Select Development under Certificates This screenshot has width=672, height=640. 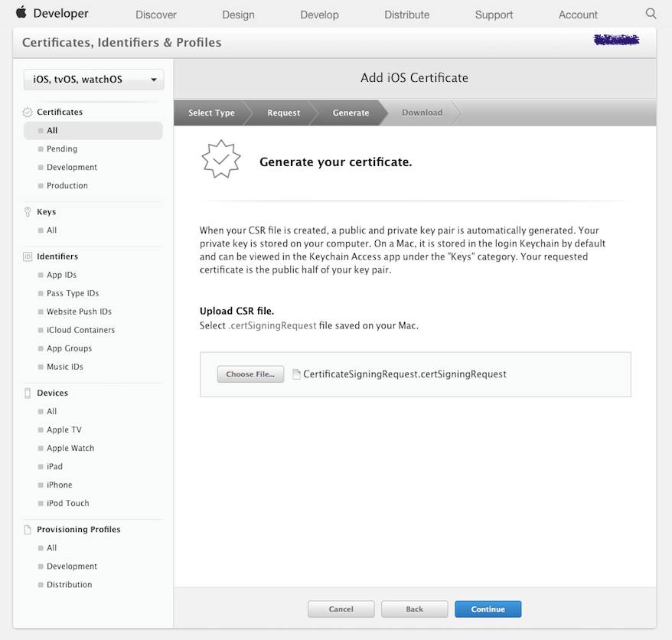pos(72,167)
